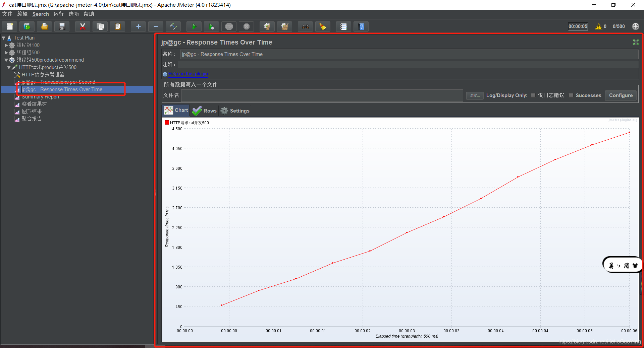
Task: Toggle the 仅日志错误 checkbox
Action: pos(533,95)
